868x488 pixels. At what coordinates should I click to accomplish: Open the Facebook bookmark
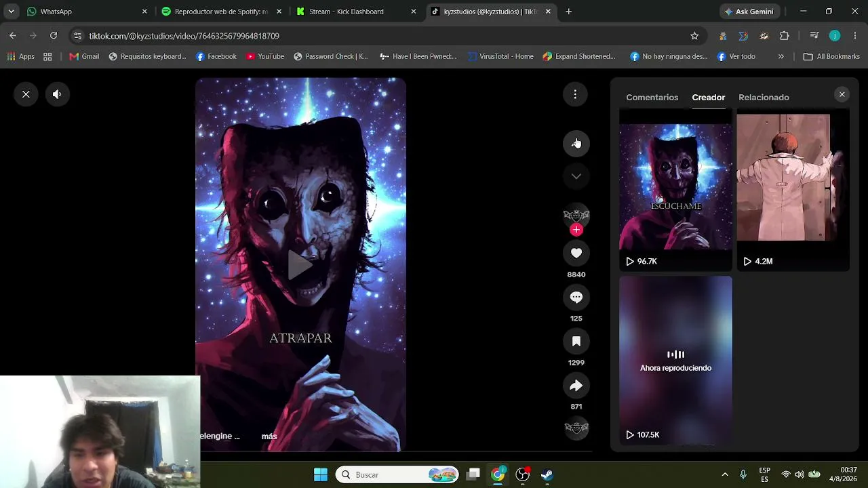pyautogui.click(x=216, y=57)
